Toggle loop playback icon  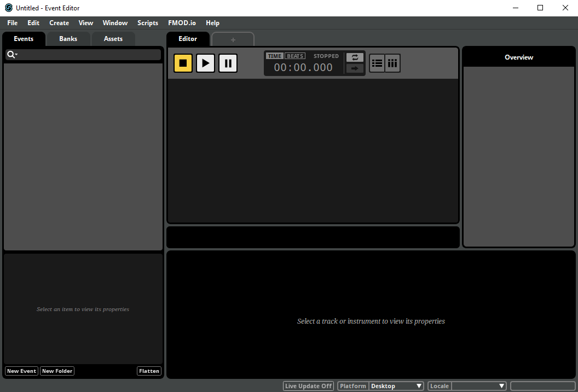point(355,57)
